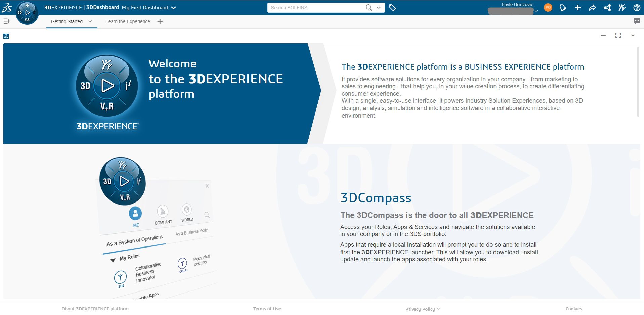The height and width of the screenshot is (315, 644).
Task: Toggle the dashboard sidebar with the hamburger icon
Action: tap(6, 21)
